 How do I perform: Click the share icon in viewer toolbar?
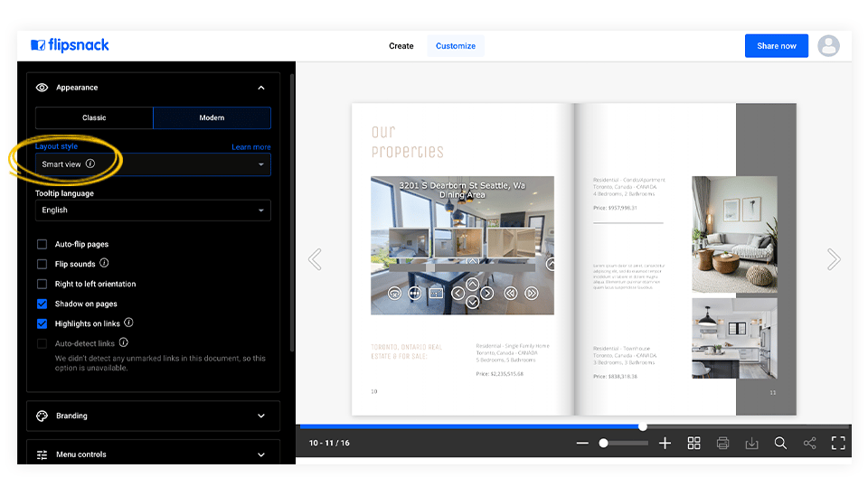coord(809,443)
